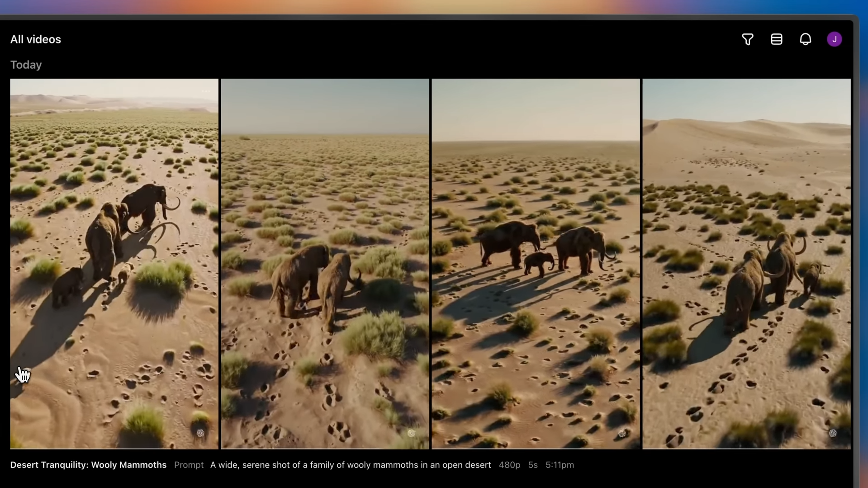Screen dimensions: 868x488
Task: Open the rightmost video with sand dunes
Action: click(746, 263)
